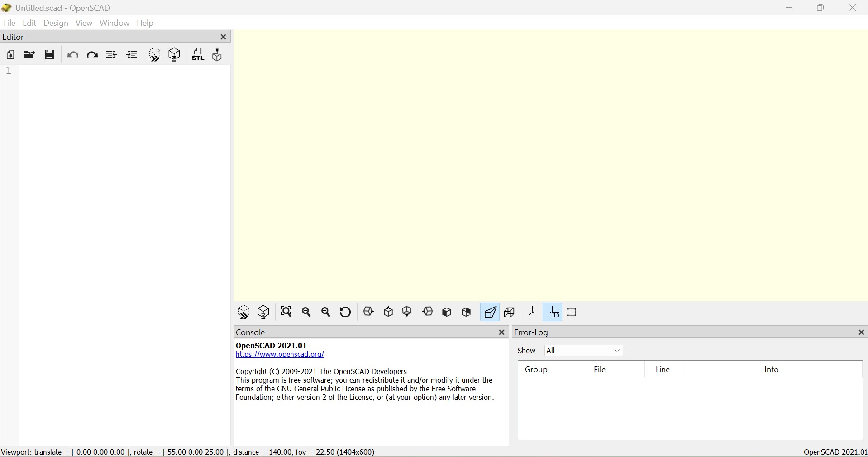Switch to the front view
Screen dimensions: 868x457
pos(447,313)
